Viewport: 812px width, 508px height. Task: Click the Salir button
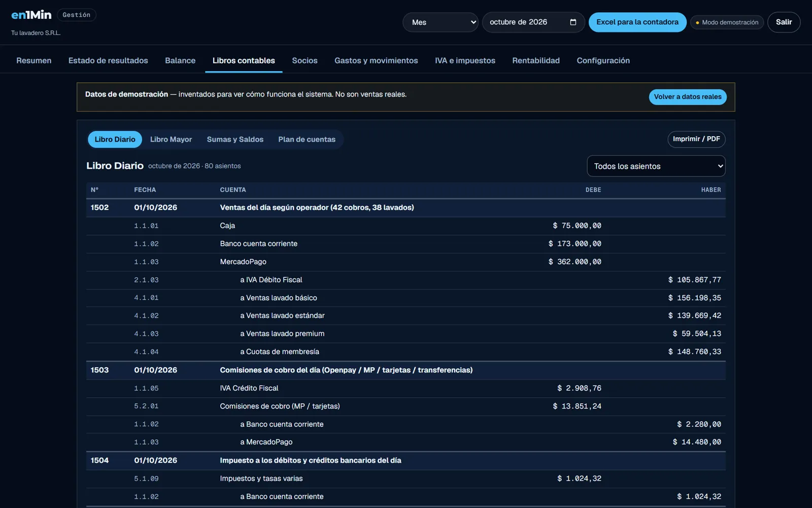[x=784, y=22]
